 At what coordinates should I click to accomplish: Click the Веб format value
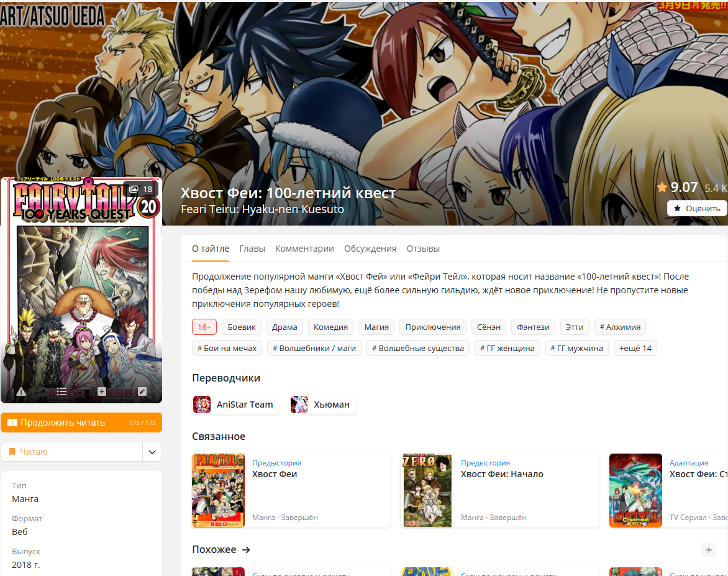[19, 532]
